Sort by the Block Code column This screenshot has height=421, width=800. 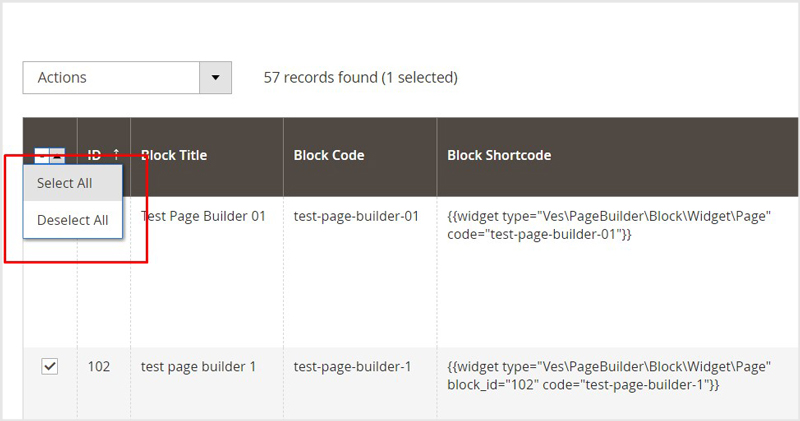(328, 155)
